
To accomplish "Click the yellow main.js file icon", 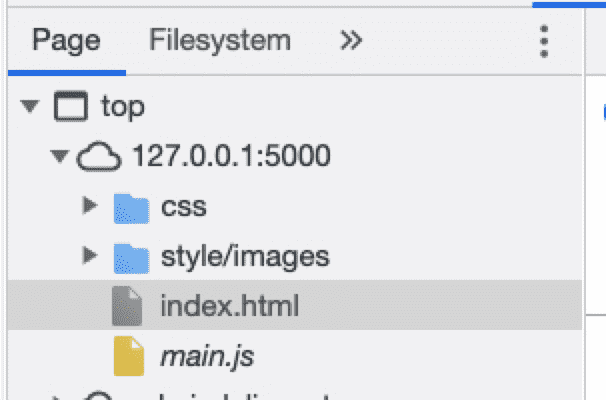I will (x=129, y=356).
